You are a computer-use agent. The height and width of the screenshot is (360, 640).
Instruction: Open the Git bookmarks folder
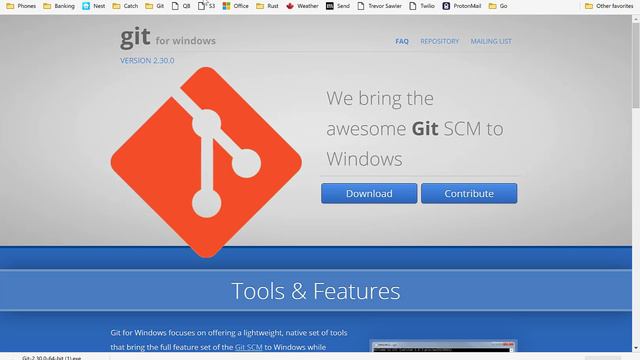155,6
